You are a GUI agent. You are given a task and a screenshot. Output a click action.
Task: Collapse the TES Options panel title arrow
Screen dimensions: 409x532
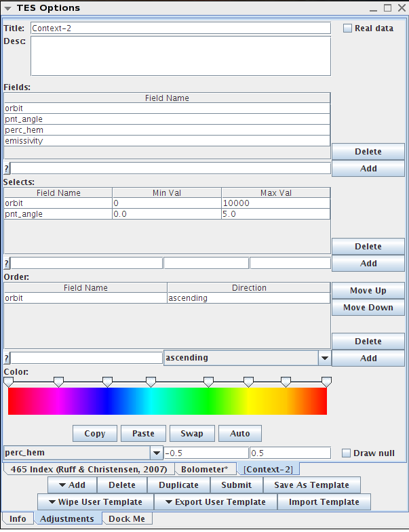click(x=7, y=8)
